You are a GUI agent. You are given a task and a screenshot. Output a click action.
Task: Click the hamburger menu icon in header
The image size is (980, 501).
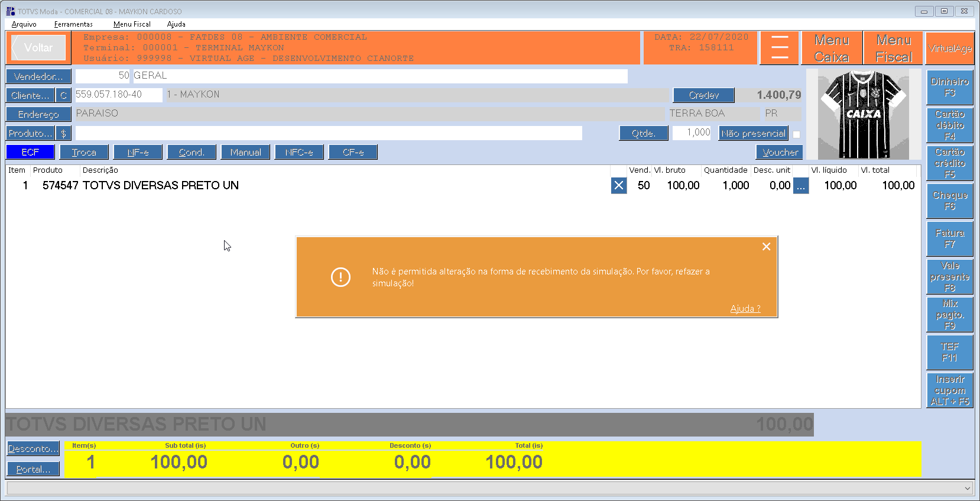click(x=780, y=47)
